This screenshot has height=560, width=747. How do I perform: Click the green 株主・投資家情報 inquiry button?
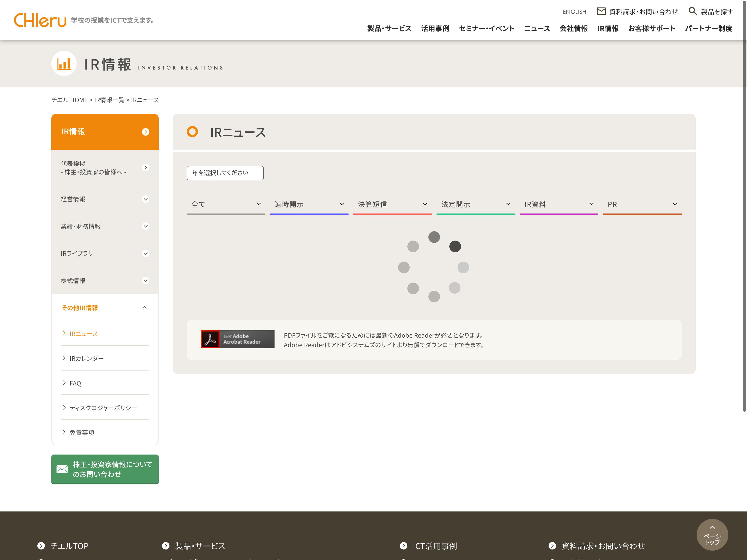(x=105, y=469)
